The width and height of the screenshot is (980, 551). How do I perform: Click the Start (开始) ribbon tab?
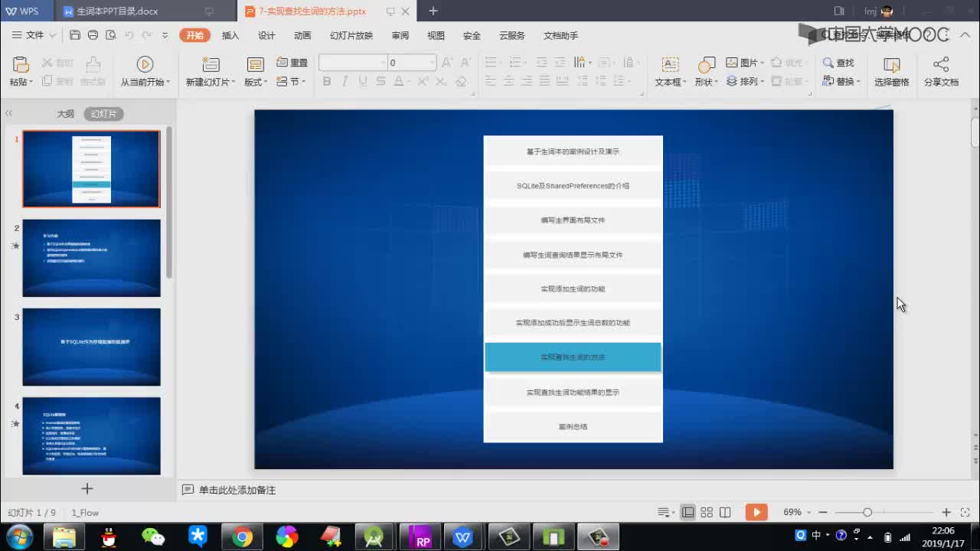pyautogui.click(x=195, y=35)
